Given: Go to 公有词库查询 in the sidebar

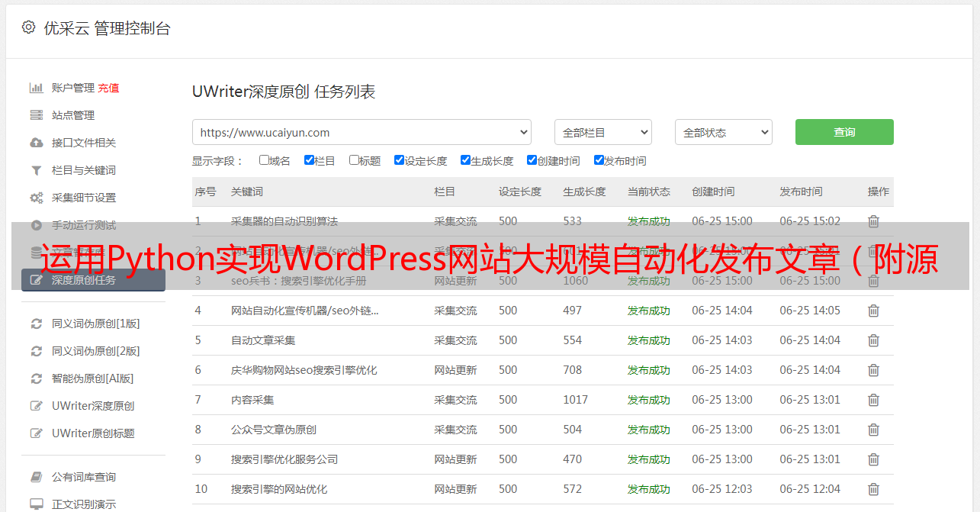Looking at the screenshot, I should click(x=84, y=477).
